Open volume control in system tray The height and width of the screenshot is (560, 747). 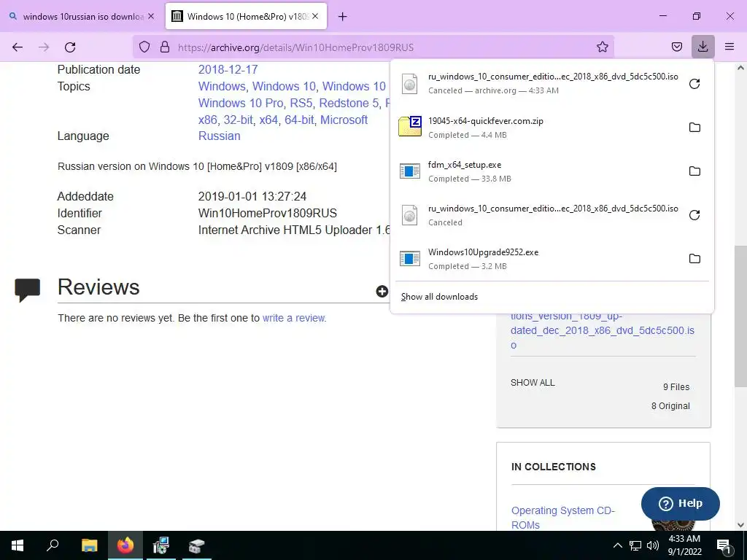(653, 545)
